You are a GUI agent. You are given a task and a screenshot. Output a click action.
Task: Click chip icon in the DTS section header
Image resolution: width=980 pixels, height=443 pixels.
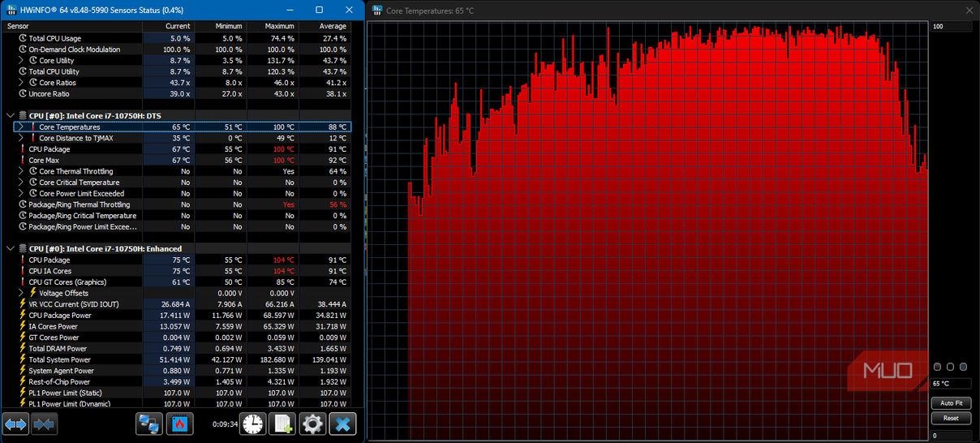point(22,116)
